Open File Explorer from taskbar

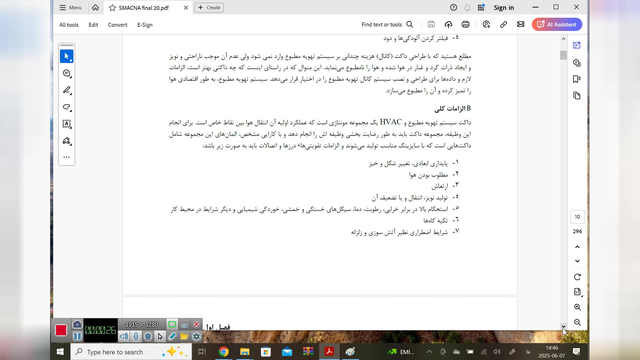tap(244, 352)
